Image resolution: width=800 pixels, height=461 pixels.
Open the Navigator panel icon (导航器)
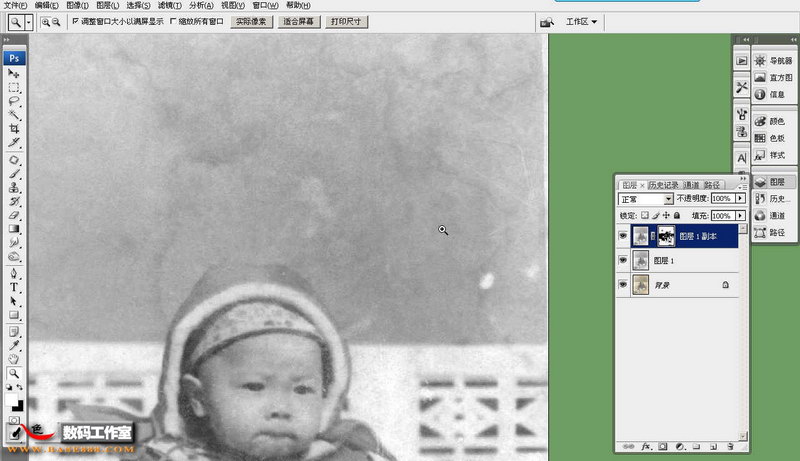[x=774, y=61]
